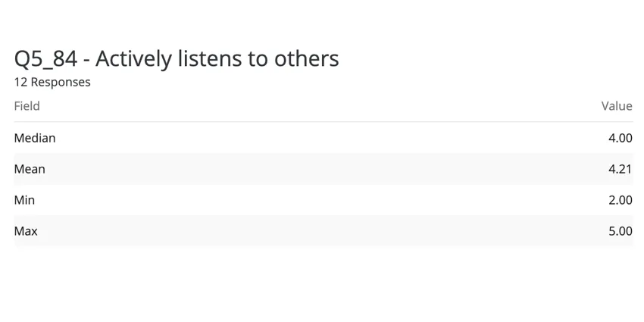Click the word "Responses" under the title
This screenshot has width=644, height=322.
pyautogui.click(x=61, y=82)
